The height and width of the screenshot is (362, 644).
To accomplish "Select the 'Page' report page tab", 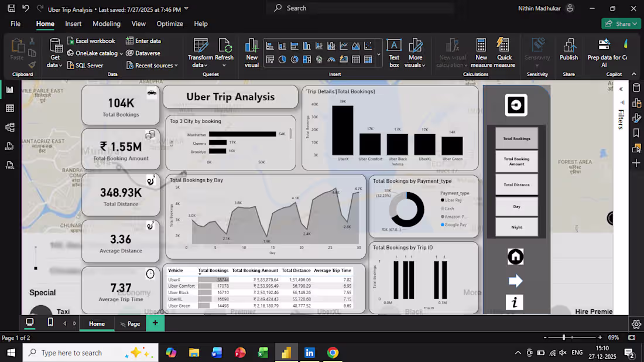I will pos(130,324).
